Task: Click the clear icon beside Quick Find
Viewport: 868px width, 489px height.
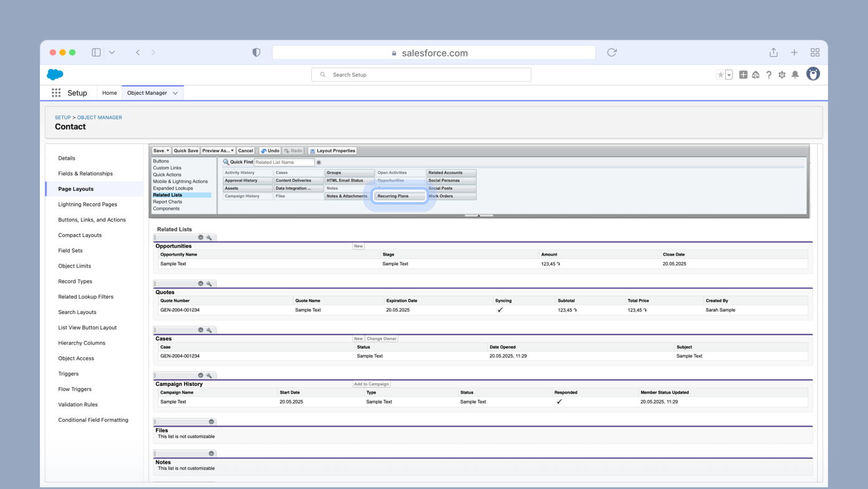Action: click(319, 162)
